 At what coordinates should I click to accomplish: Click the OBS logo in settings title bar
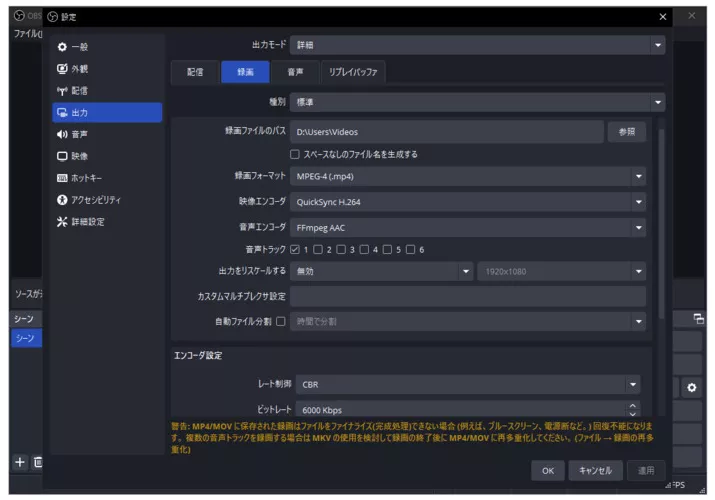coord(53,17)
